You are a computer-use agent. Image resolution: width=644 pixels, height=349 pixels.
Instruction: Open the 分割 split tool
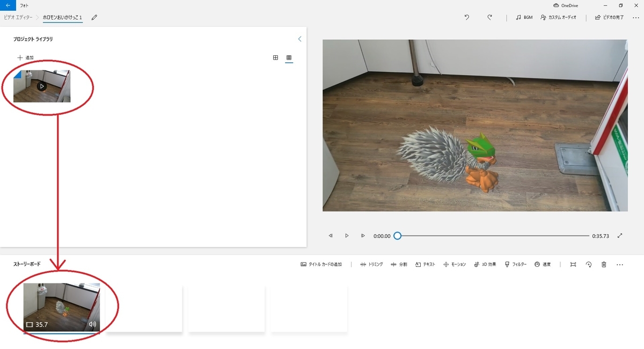[x=399, y=265]
